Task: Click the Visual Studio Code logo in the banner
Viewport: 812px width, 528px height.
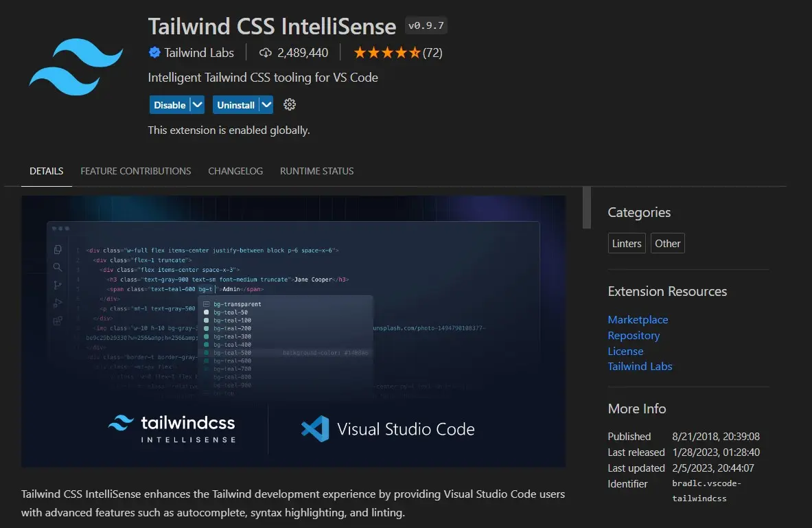Action: coord(315,428)
